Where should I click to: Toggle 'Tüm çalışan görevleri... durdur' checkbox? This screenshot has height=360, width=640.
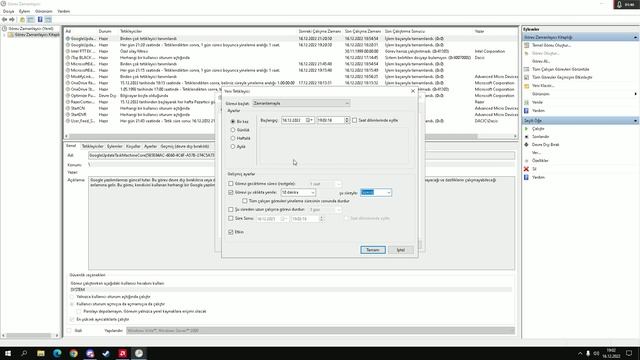[244, 201]
